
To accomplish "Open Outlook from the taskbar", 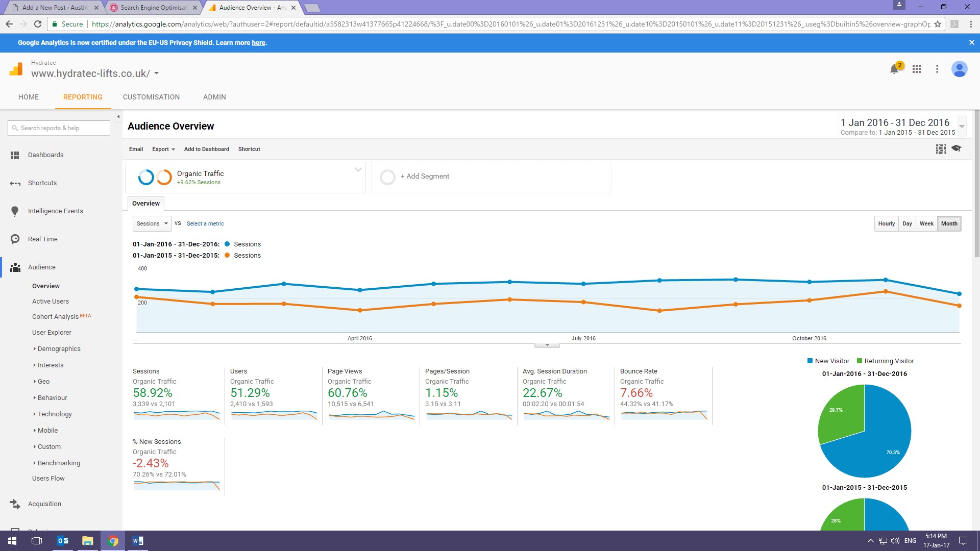I will (x=63, y=541).
